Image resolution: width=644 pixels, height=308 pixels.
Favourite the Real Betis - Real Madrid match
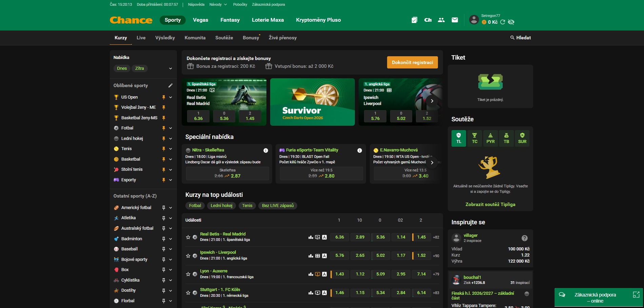click(x=188, y=237)
